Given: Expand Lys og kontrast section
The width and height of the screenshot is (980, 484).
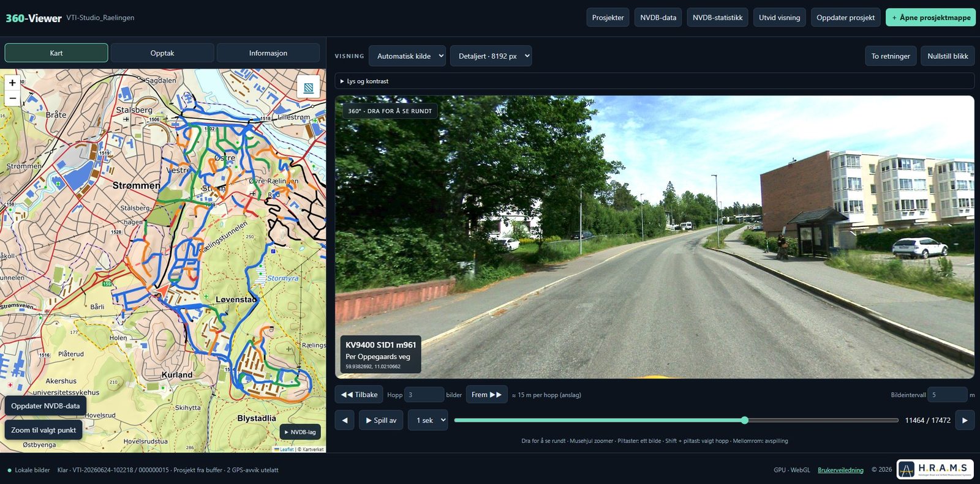Looking at the screenshot, I should [x=654, y=81].
